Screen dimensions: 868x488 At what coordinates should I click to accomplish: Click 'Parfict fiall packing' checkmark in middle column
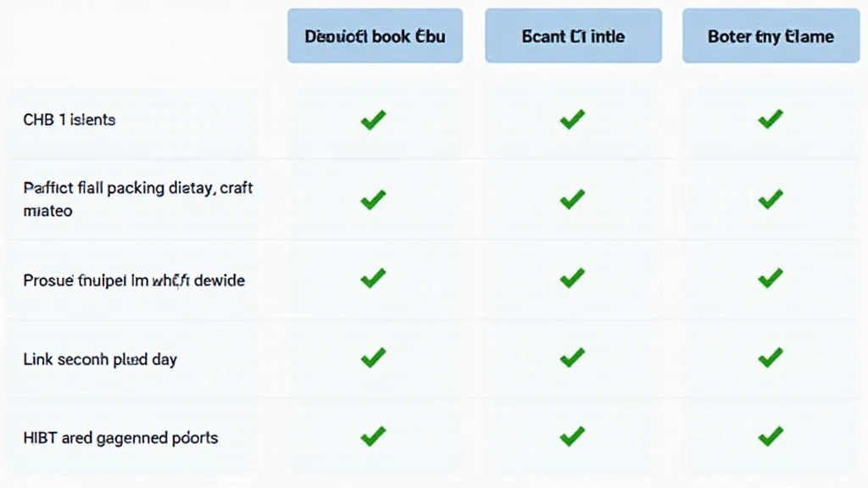pos(572,199)
